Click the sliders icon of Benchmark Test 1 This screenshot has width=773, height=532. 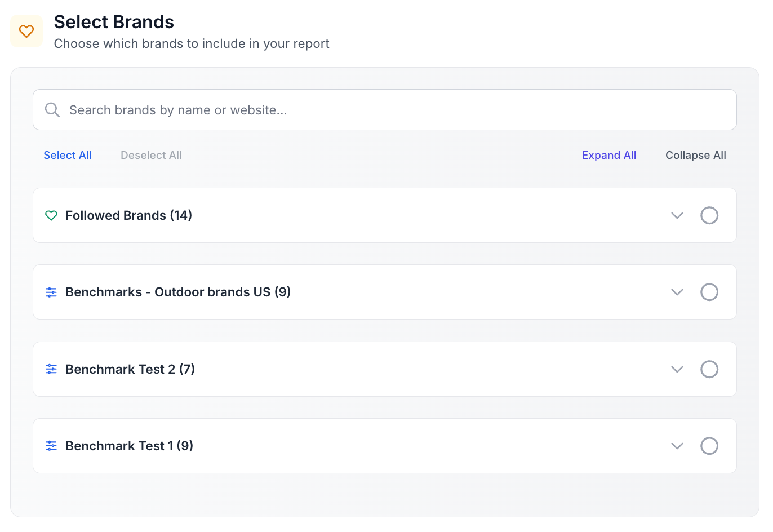(x=51, y=446)
